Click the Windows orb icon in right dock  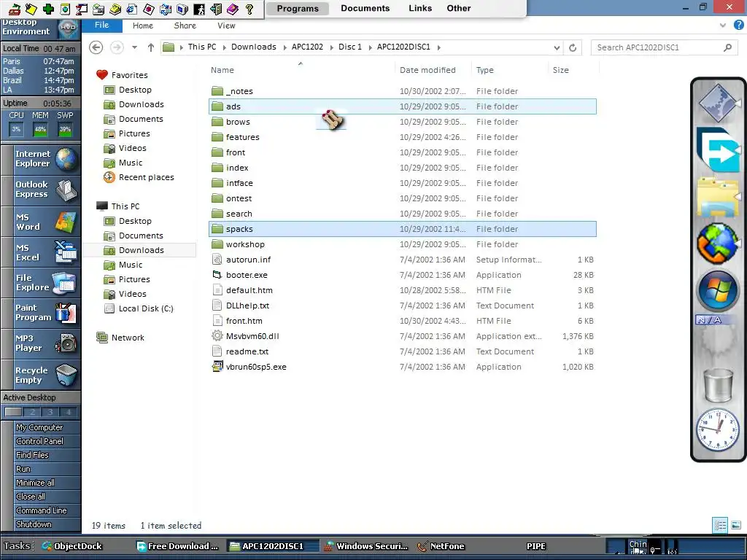(718, 291)
